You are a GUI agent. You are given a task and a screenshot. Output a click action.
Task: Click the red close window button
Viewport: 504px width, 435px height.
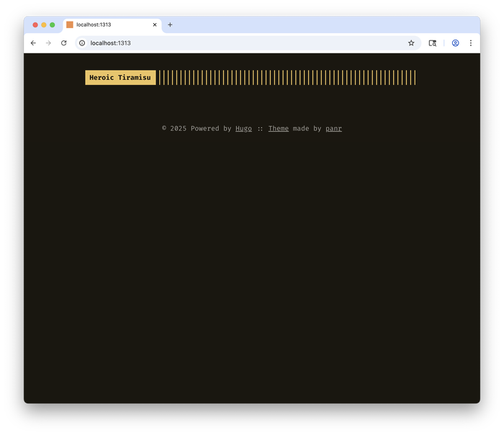pos(35,24)
